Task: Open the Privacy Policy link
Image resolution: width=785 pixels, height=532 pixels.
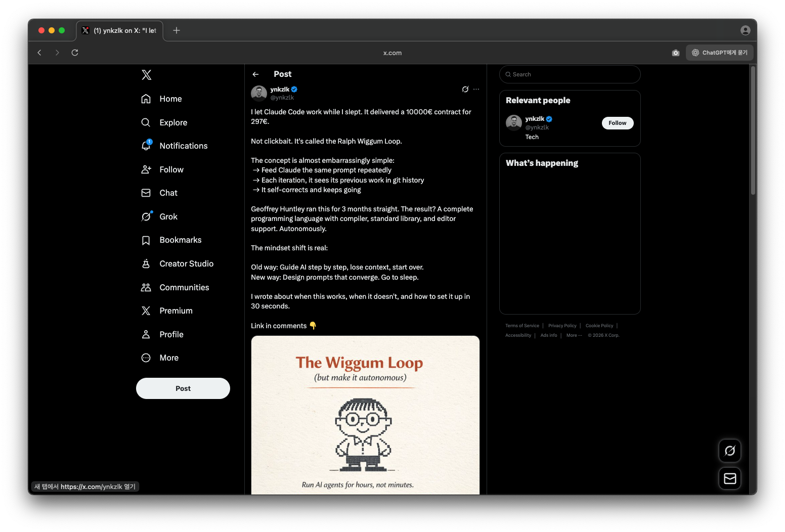Action: (x=562, y=326)
